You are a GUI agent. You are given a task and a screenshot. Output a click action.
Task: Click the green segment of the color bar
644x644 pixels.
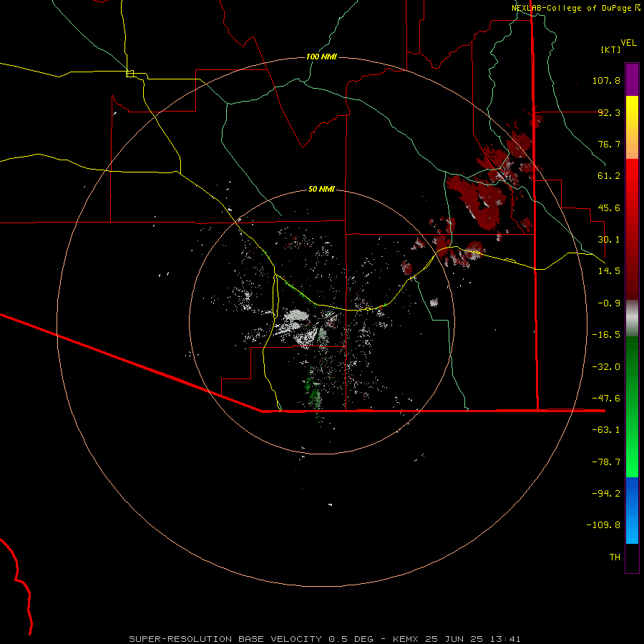point(632,406)
